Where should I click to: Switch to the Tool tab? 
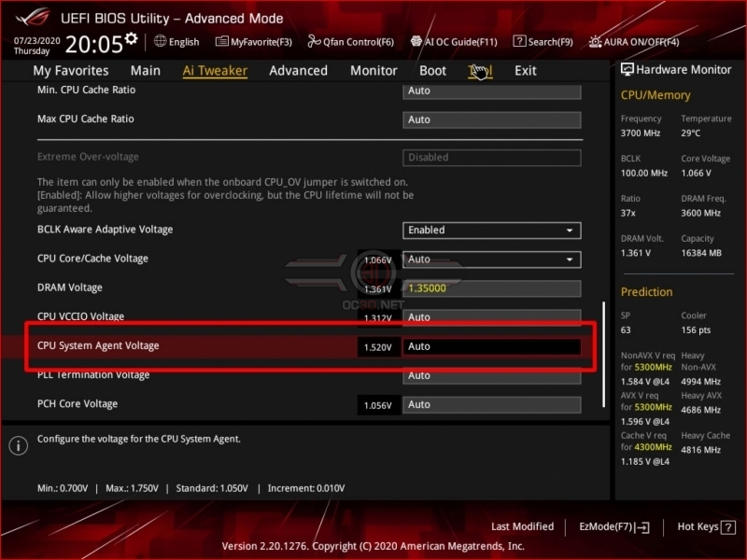480,71
